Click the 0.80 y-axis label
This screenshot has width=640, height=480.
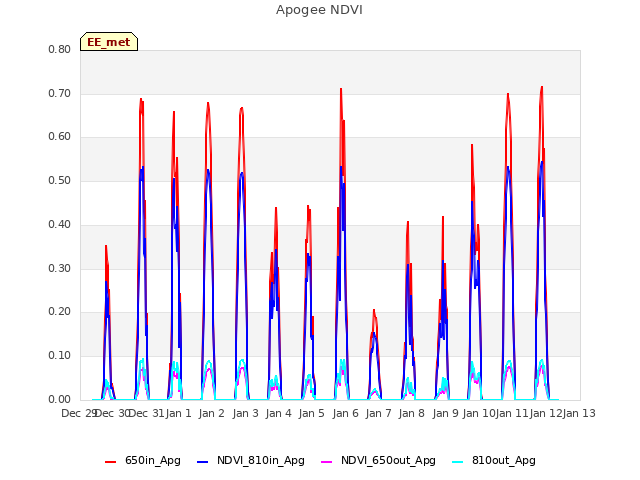pos(60,50)
